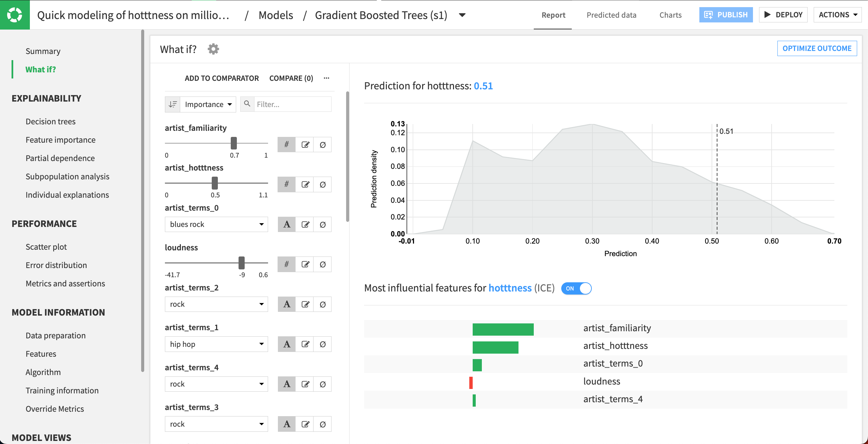Click the # numeric icon for loudness
This screenshot has height=444, width=868.
[x=286, y=264]
